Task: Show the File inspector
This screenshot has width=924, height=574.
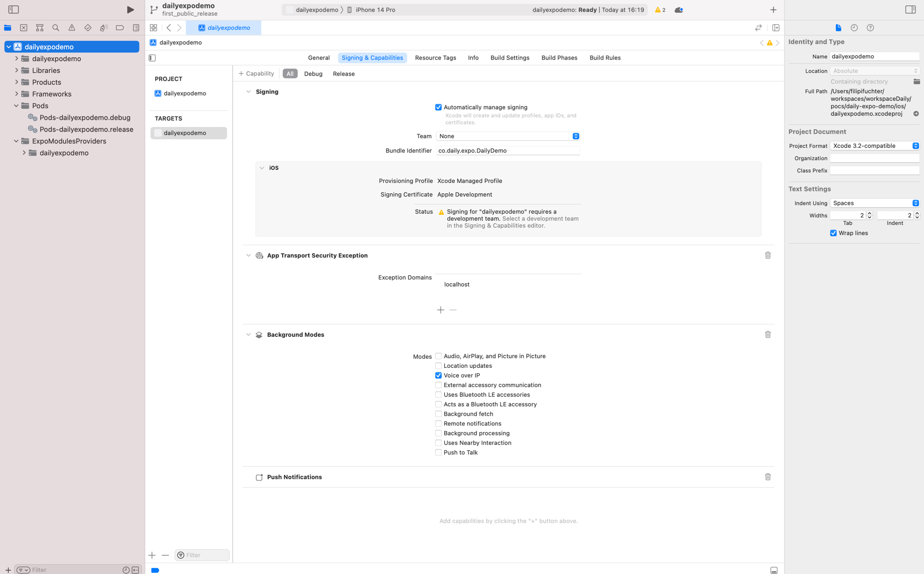Action: tap(838, 28)
